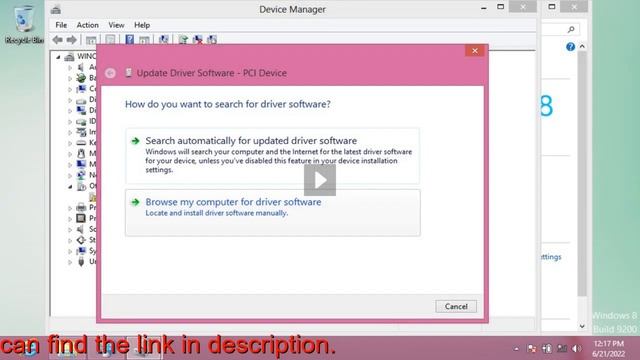Image resolution: width=640 pixels, height=360 pixels.
Task: Toggle the Show/Hide Action Pane toolbar icon
Action: click(144, 40)
